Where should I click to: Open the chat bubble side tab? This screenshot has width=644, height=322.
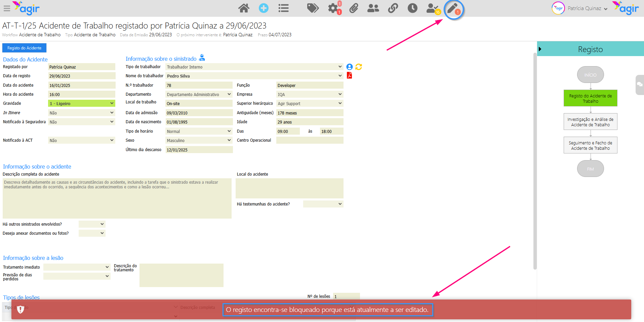pos(640,85)
